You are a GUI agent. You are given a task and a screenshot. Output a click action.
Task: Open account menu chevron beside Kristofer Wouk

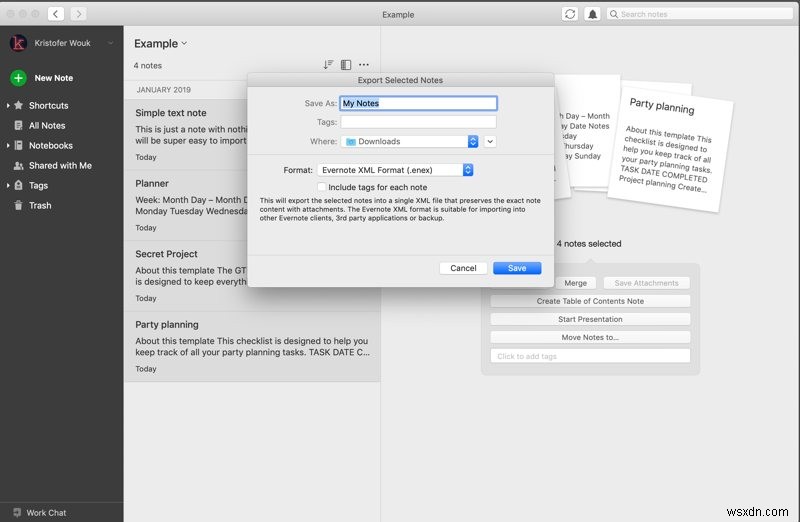point(110,43)
